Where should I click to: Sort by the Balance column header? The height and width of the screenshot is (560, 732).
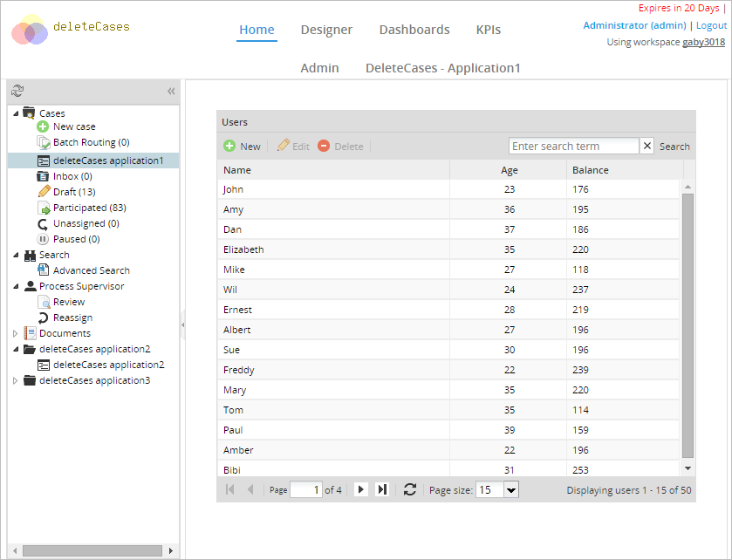(x=591, y=170)
